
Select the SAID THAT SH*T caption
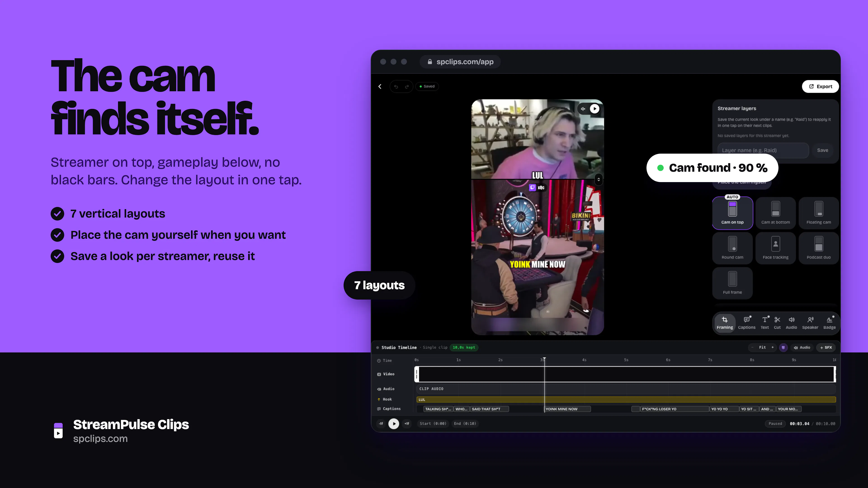click(489, 409)
